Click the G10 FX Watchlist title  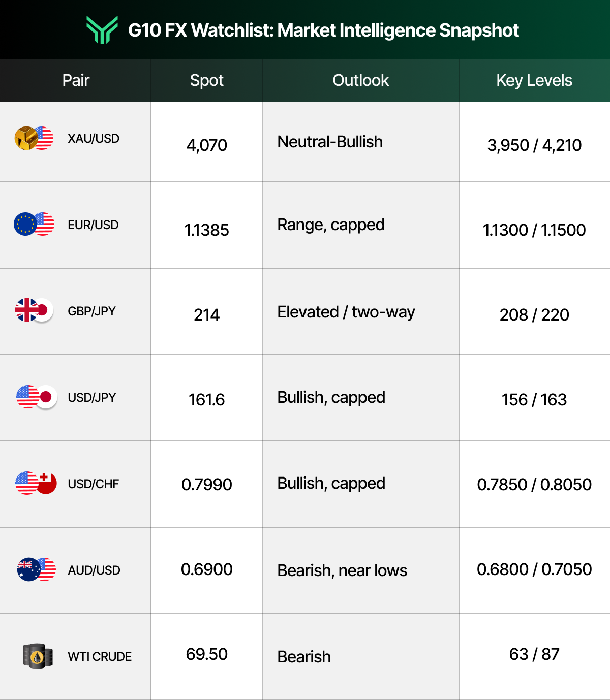coord(323,30)
